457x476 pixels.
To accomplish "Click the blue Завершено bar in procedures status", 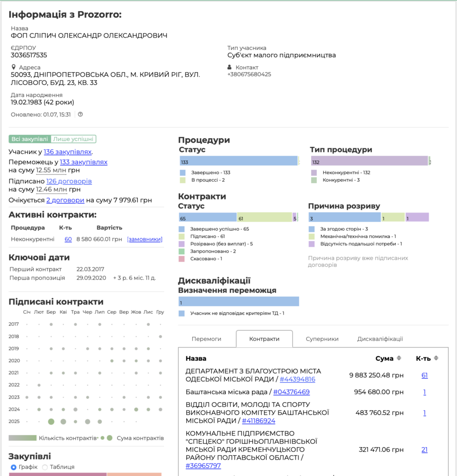I will tap(238, 161).
